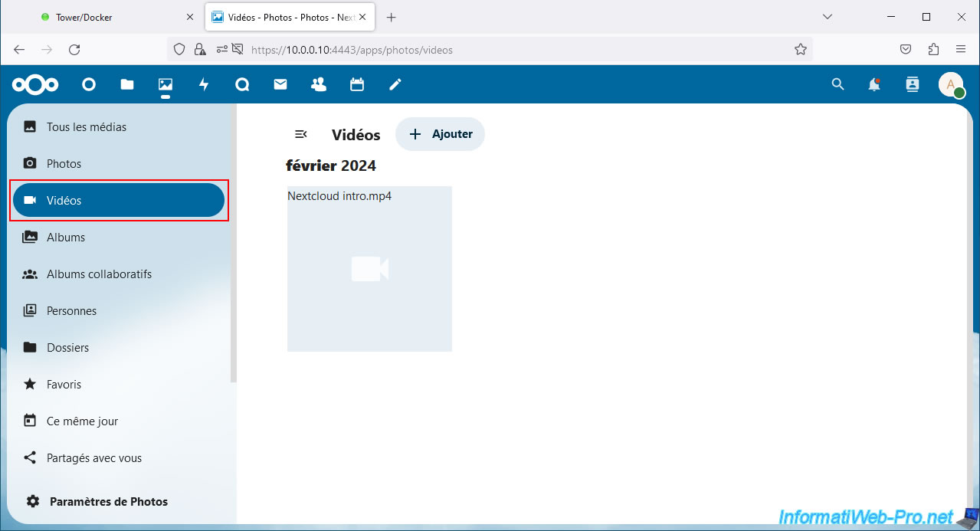Open the Talk chat app icon
Image resolution: width=980 pixels, height=531 pixels.
pos(242,85)
